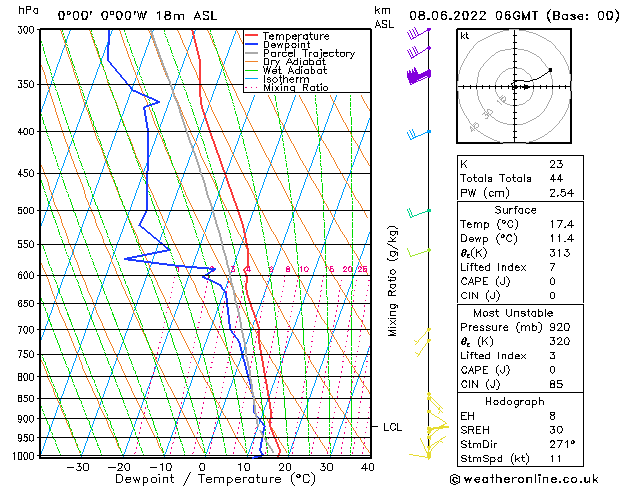
Task: Click the SREH value 30
Action: (x=556, y=430)
